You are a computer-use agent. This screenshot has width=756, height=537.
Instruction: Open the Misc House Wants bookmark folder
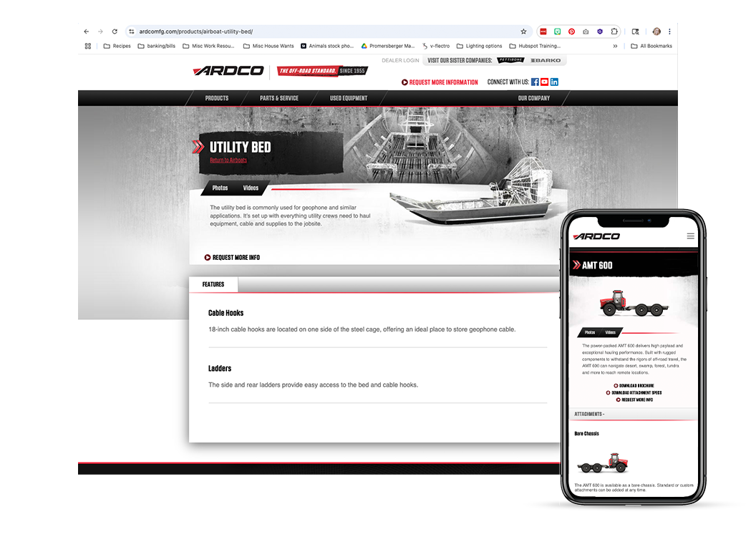tap(268, 46)
